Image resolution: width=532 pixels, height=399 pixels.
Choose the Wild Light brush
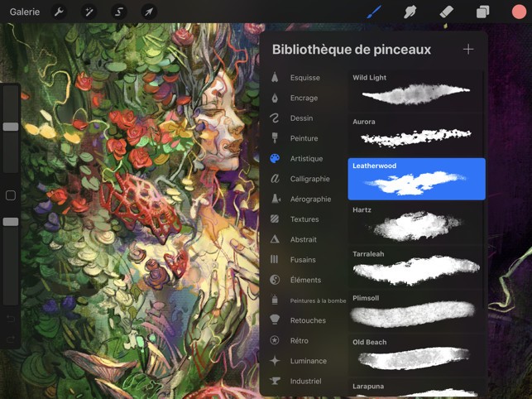(416, 90)
